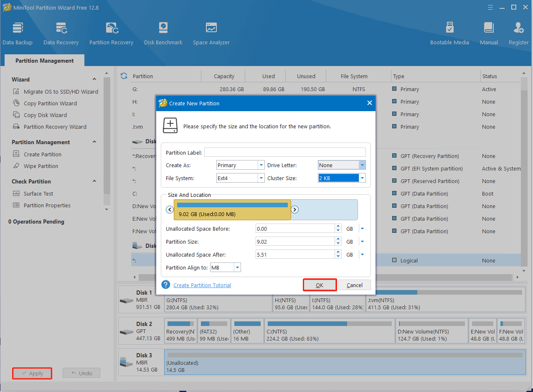Move partition handle left arrow
The height and width of the screenshot is (392, 533).
[x=170, y=210]
